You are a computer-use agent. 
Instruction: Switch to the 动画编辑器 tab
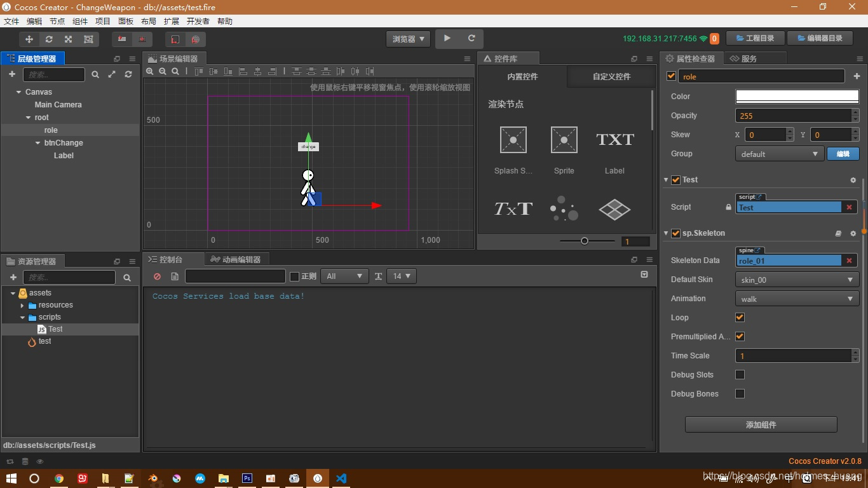(x=236, y=259)
